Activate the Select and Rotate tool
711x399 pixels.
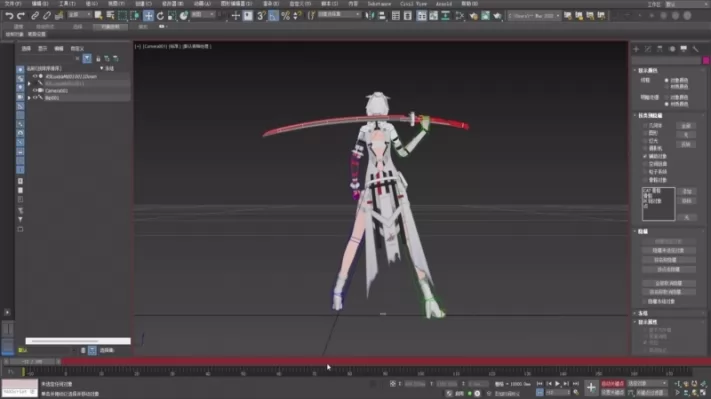click(160, 16)
